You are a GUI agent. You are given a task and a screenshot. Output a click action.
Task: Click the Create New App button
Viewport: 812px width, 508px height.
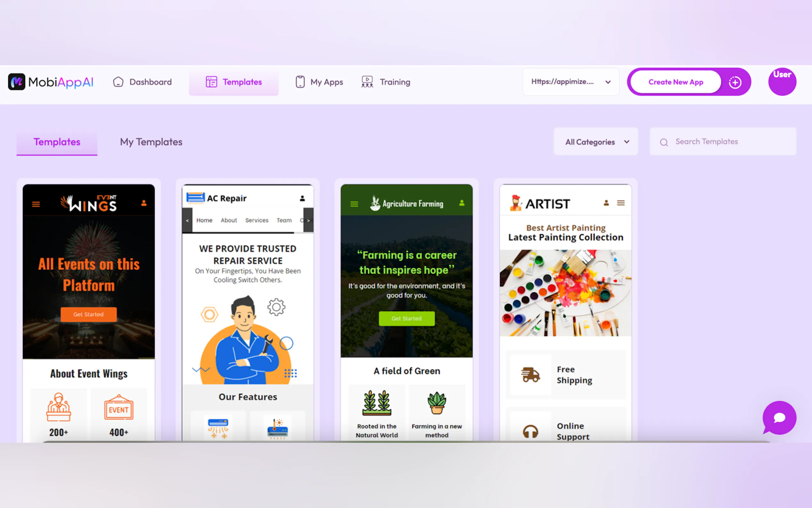pos(675,82)
